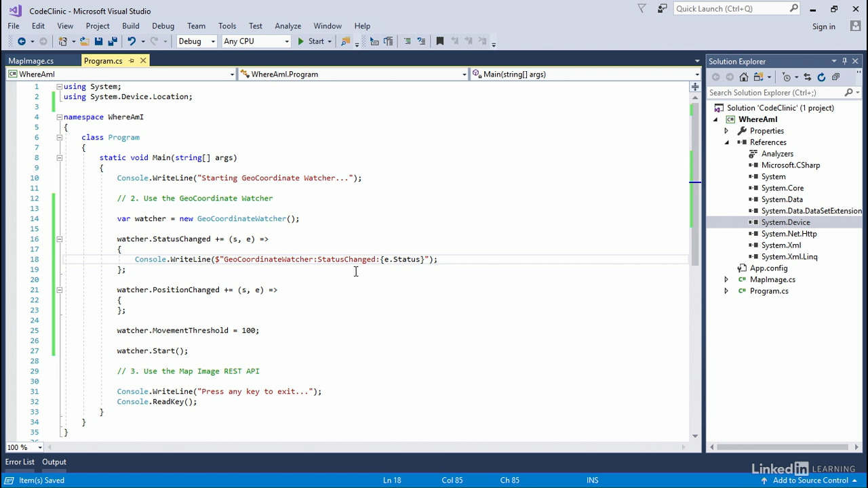
Task: Open the feedback icon in title bar
Action: [x=662, y=9]
